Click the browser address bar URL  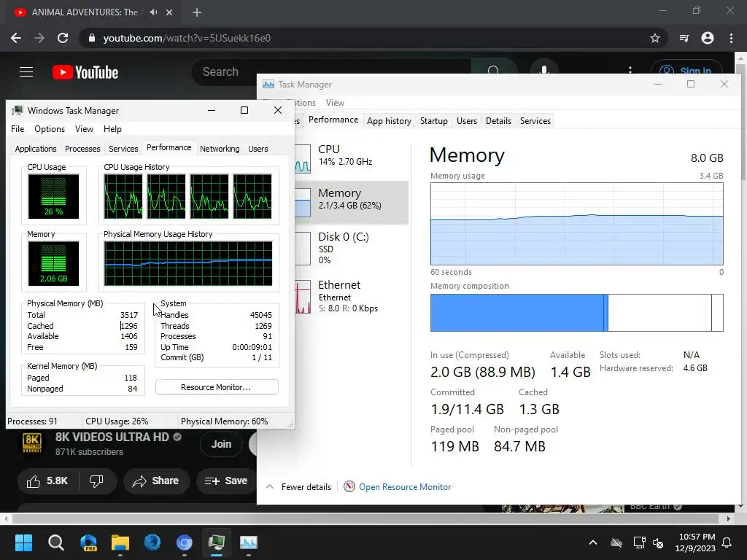[x=187, y=38]
